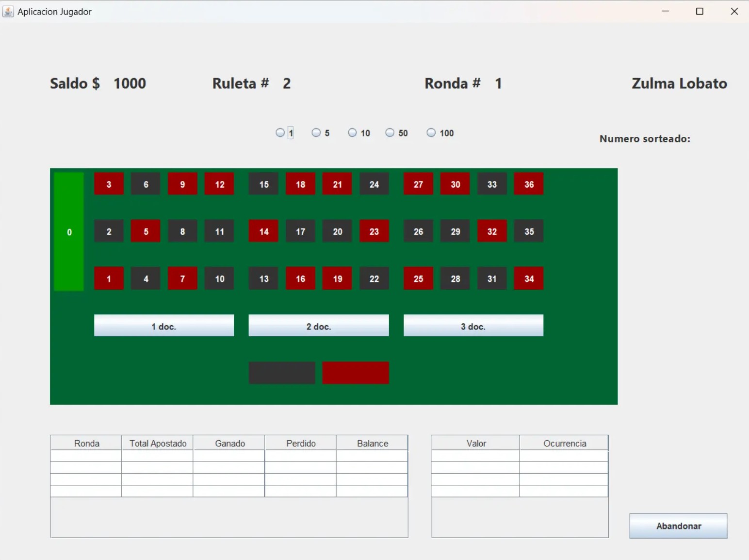This screenshot has height=560, width=749.
Task: Click the Abandonar button
Action: 678,526
